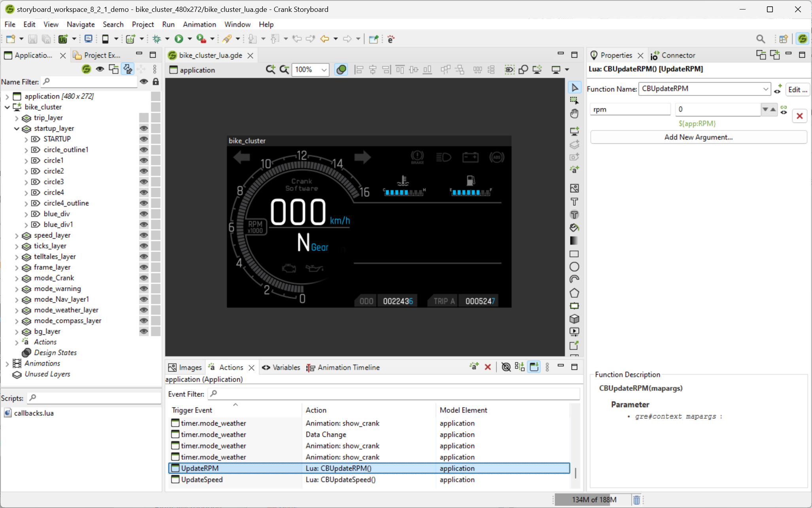Toggle visibility of bg_layer
The width and height of the screenshot is (812, 508).
coord(144,331)
